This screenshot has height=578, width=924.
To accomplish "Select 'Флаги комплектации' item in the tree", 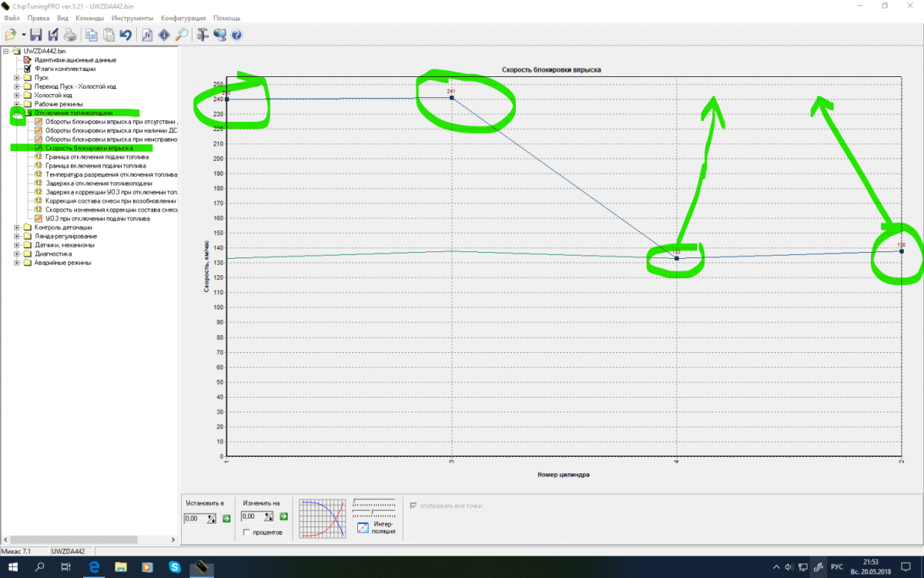I will (65, 69).
